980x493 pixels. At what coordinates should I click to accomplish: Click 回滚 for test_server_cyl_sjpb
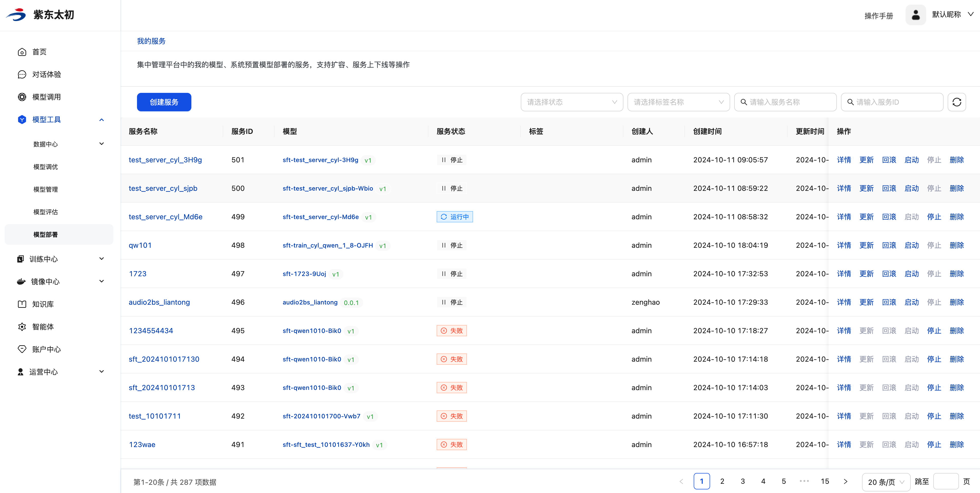(x=889, y=188)
